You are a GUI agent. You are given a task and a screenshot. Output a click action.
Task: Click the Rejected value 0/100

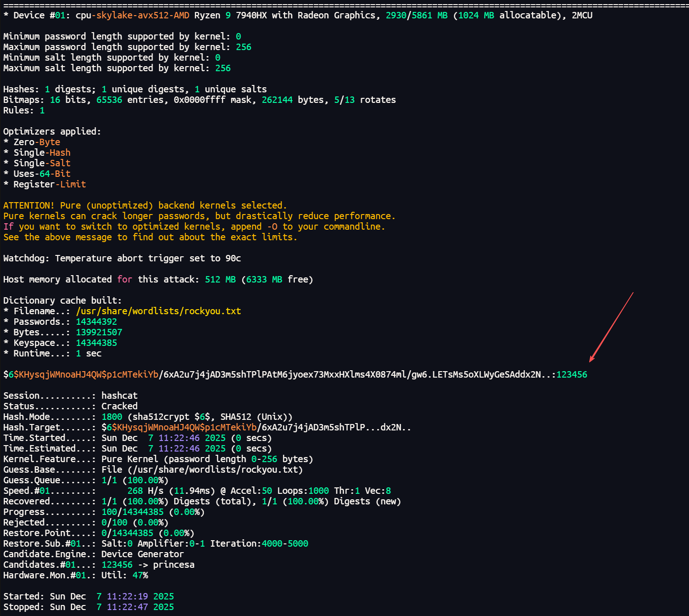(x=114, y=522)
